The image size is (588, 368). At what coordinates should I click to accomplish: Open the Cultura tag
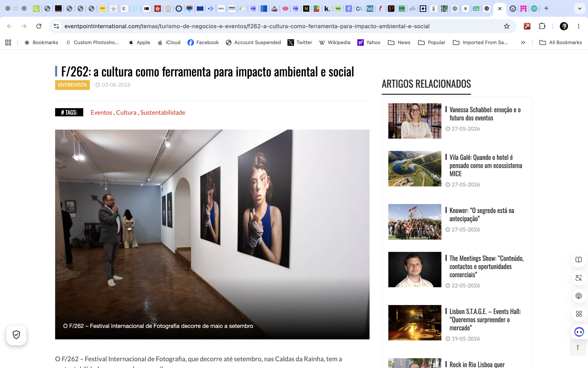pyautogui.click(x=126, y=112)
